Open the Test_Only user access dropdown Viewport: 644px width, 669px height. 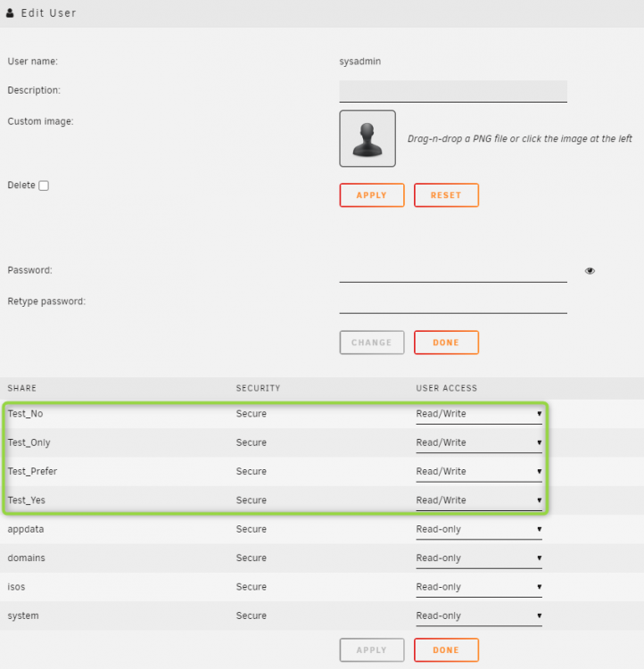point(479,442)
